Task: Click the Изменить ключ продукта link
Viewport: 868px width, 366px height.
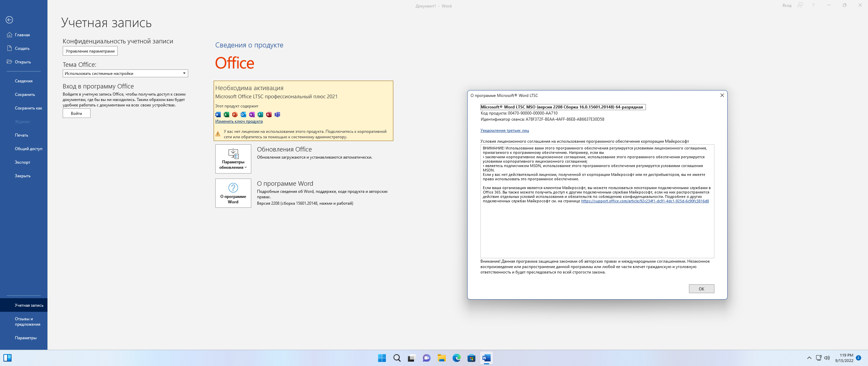Action: 239,121
